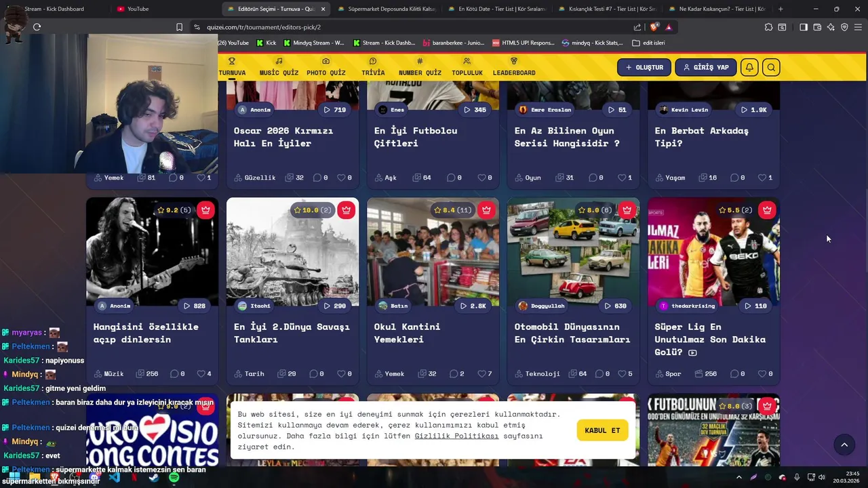Open the Topluluk community page
Screen dimensions: 868x488
467,67
